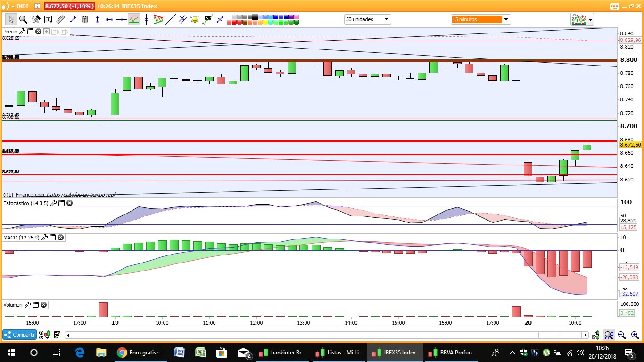Image resolution: width=644 pixels, height=362 pixels.
Task: Maximize the Volumen panel window icon
Action: (35, 305)
